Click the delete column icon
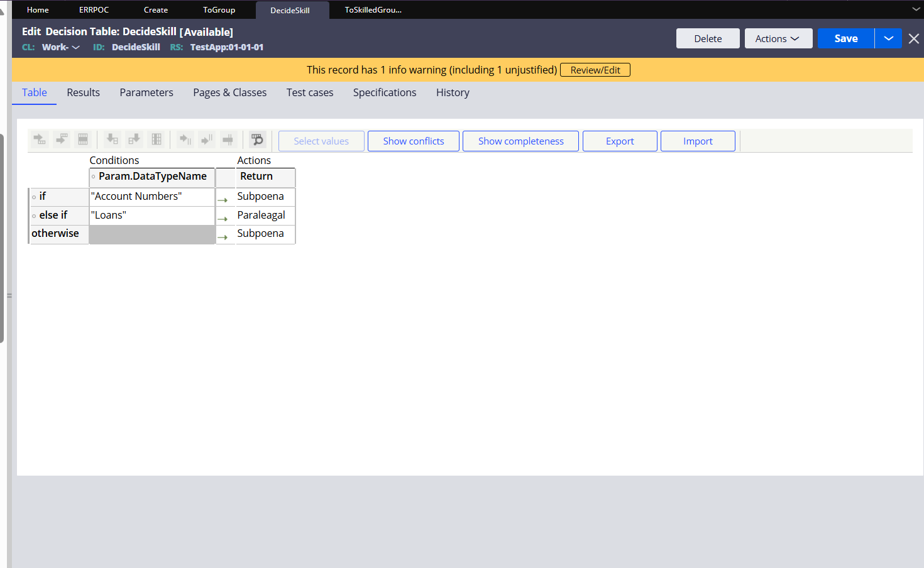The image size is (924, 568). [156, 139]
